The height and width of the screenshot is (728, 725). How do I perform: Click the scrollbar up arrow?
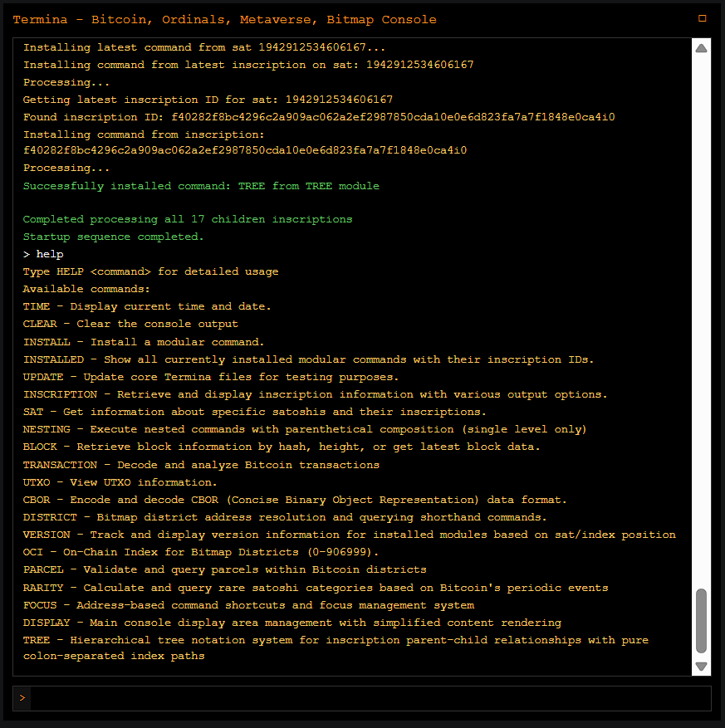click(x=701, y=48)
